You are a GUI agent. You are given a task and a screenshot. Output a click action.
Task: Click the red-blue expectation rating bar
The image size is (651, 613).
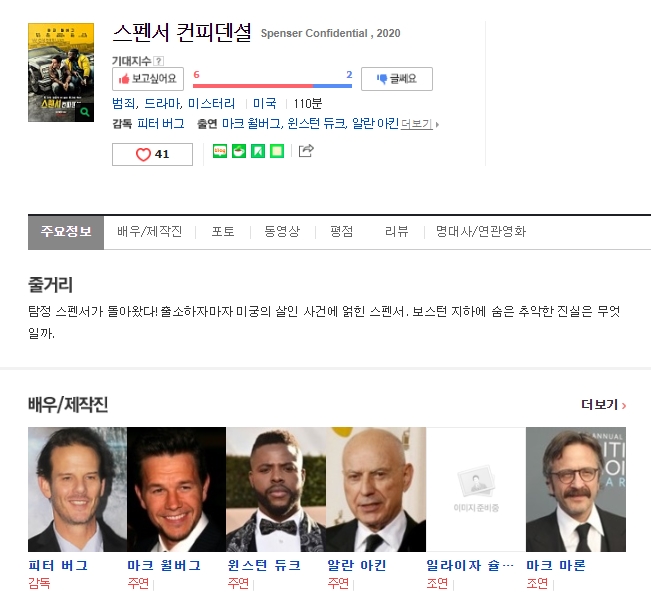(272, 86)
